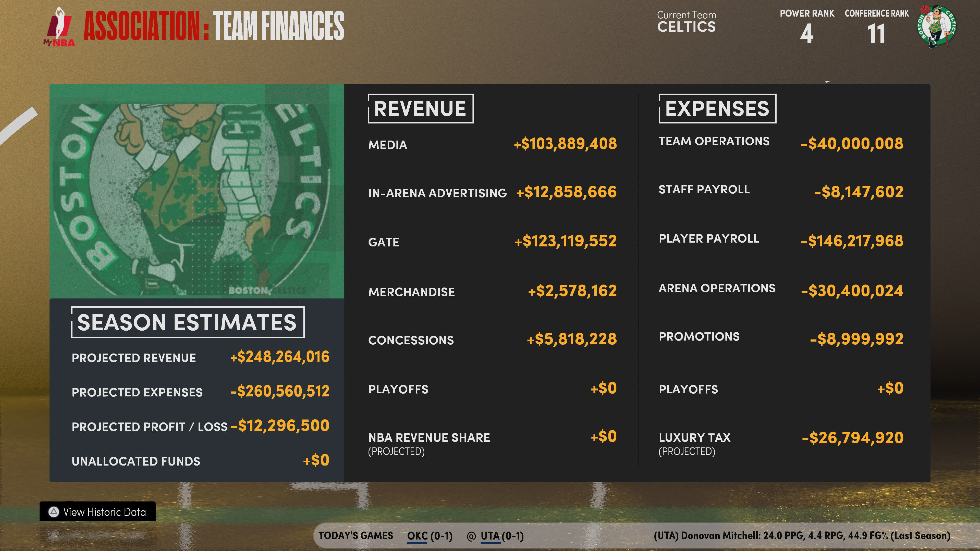Click the large Celtics artwork thumbnail
980x551 pixels.
[197, 191]
